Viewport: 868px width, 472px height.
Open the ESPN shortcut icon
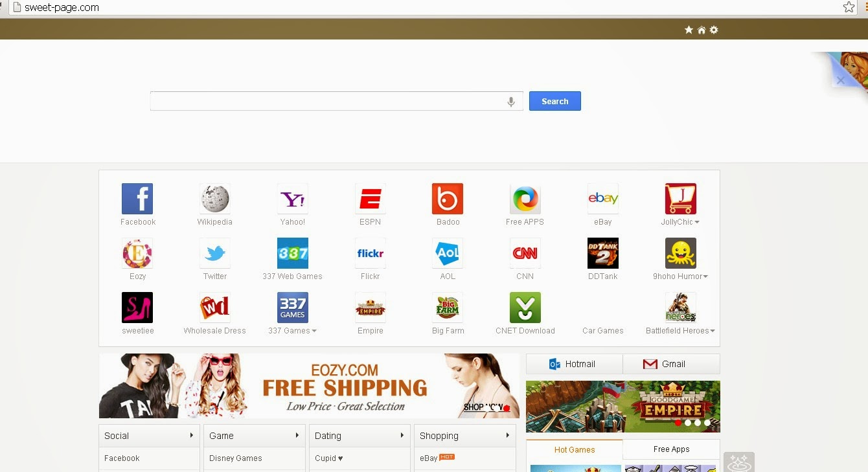[371, 199]
